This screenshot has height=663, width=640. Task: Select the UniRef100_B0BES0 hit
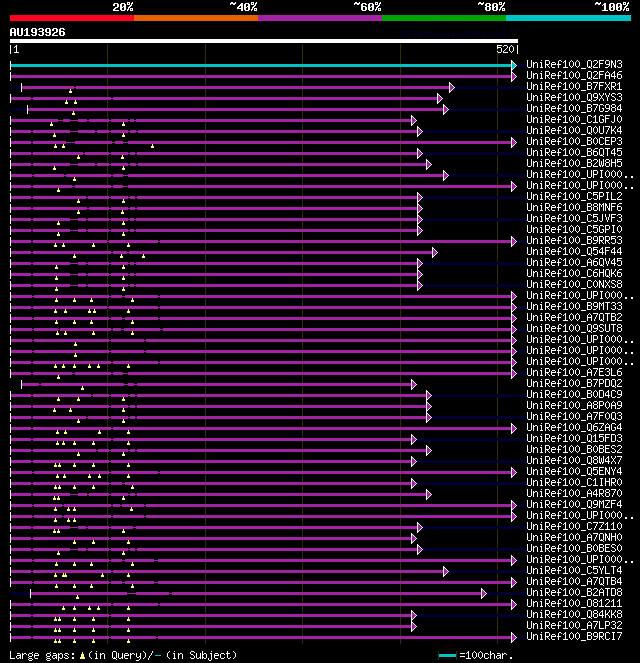[574, 548]
